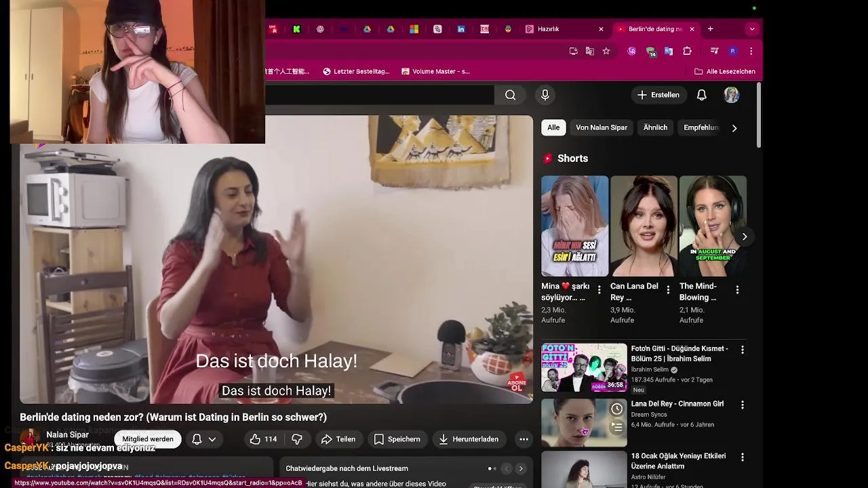Click the page vertical scrollbar
This screenshot has width=868, height=488.
[x=759, y=115]
